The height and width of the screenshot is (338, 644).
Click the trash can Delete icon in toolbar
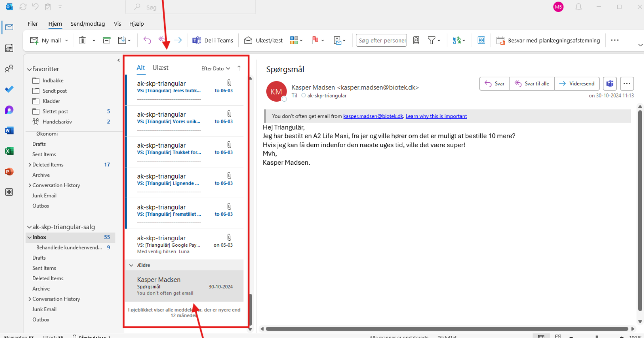(x=82, y=40)
